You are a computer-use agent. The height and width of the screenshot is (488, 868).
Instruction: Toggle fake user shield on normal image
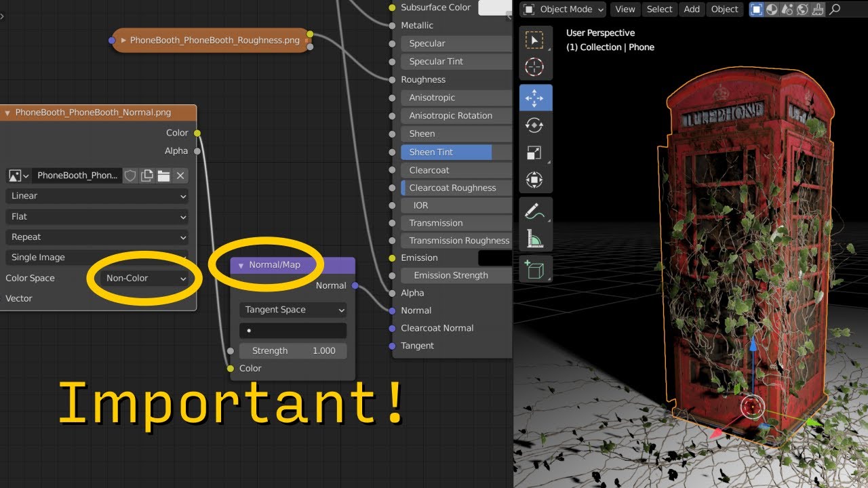point(130,176)
